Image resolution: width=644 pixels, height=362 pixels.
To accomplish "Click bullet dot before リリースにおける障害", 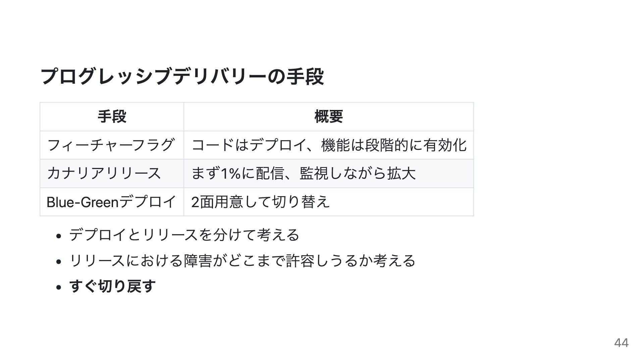I will click(59, 261).
